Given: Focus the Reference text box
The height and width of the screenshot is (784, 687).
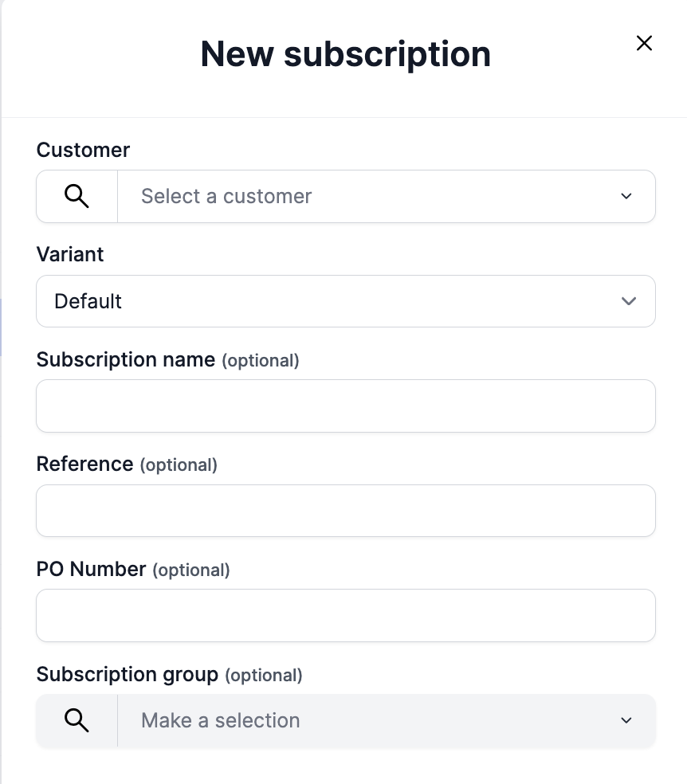Looking at the screenshot, I should click(346, 511).
